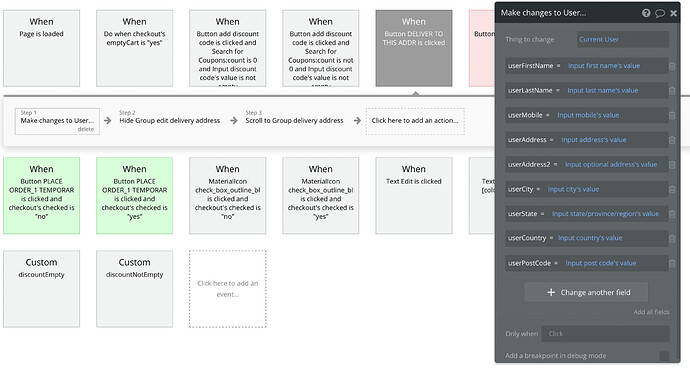Toggle the debug mode breakpoint checkbox

664,356
